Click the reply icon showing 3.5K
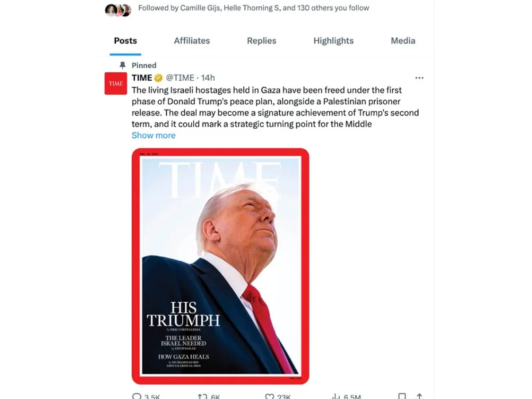The width and height of the screenshot is (532, 399). 137,396
